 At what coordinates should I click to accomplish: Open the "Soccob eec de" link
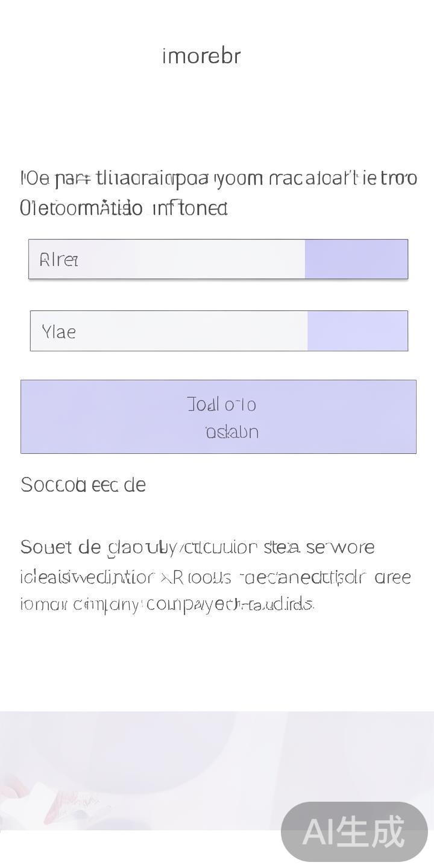tap(83, 485)
